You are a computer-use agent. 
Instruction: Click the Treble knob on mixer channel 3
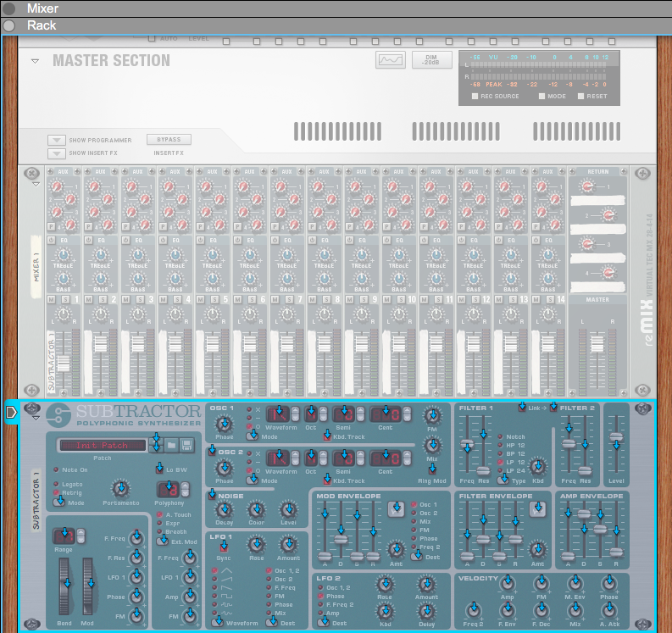point(137,255)
